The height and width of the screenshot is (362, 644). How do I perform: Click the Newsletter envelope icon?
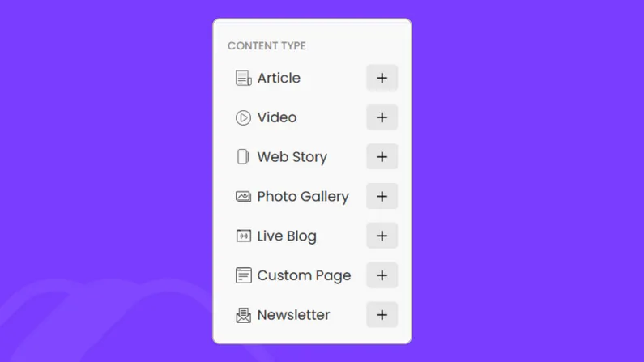click(x=243, y=315)
